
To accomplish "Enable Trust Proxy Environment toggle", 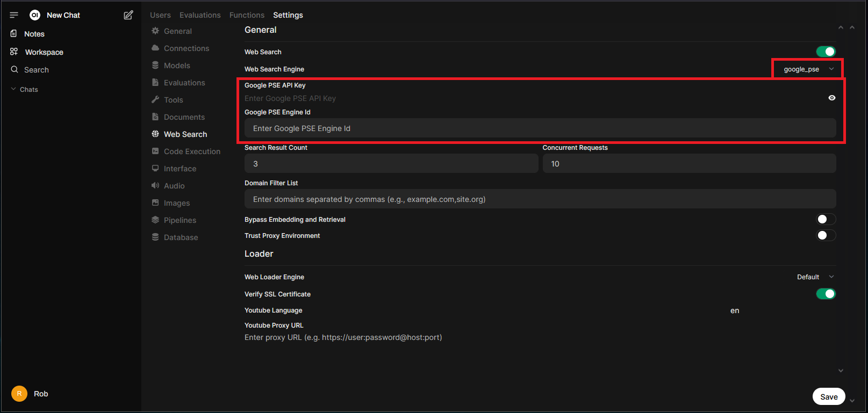I will [826, 235].
